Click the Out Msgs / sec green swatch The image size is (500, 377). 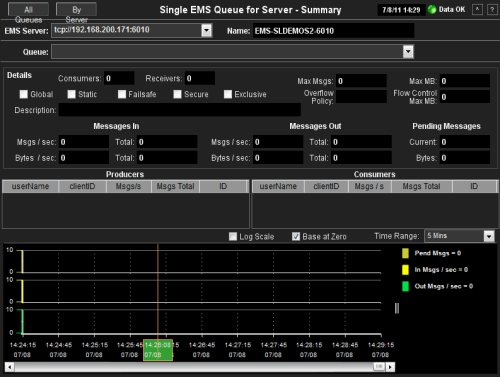tap(405, 286)
